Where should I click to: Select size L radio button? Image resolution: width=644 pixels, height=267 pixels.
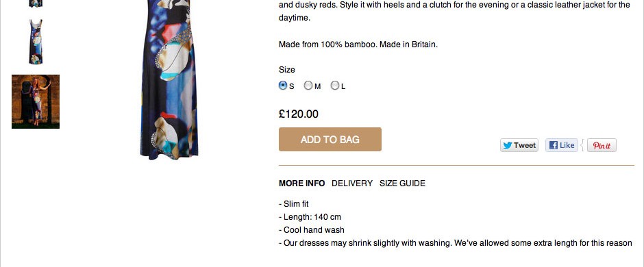pos(335,86)
